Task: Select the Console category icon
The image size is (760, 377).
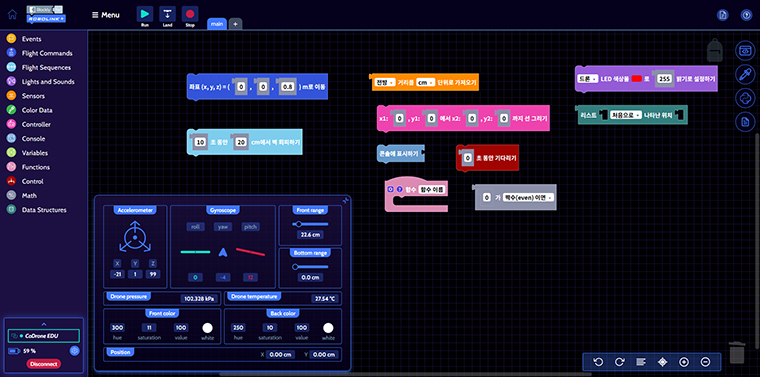Action: [12, 139]
